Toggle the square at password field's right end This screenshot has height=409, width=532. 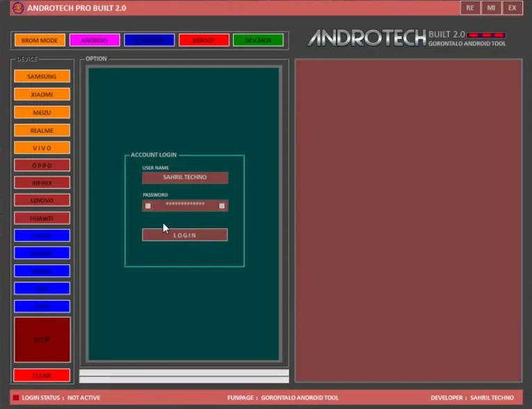click(222, 206)
